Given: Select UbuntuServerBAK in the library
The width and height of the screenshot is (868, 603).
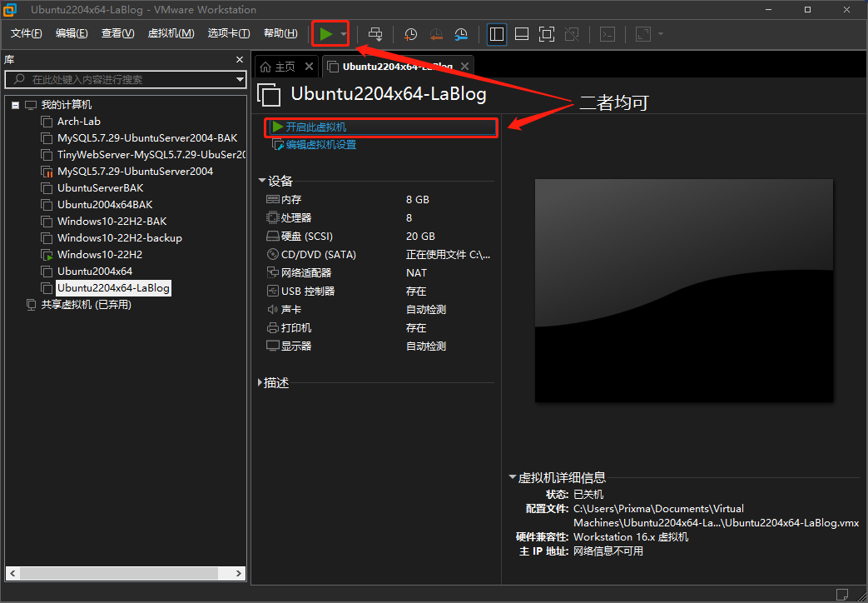Looking at the screenshot, I should coord(100,188).
